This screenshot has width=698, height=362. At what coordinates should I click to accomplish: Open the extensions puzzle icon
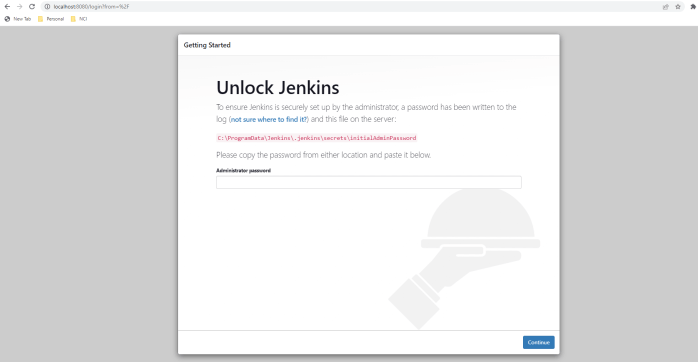[x=693, y=7]
